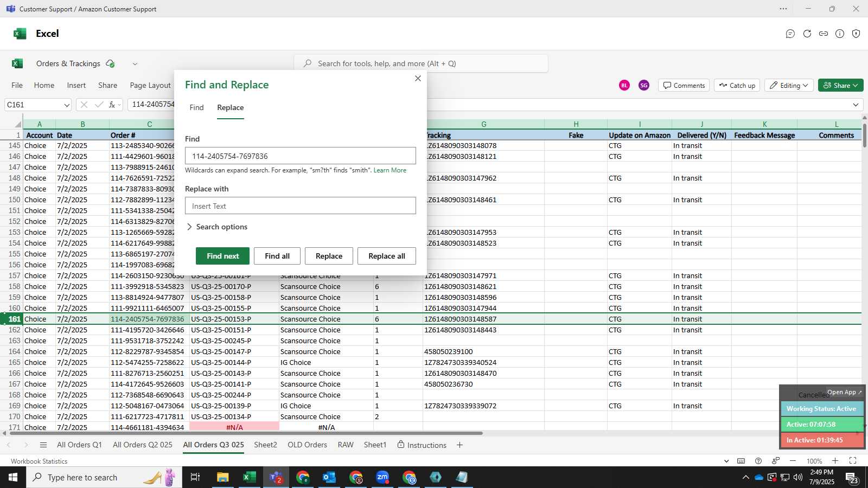Open the Learn More wildcard link
The width and height of the screenshot is (868, 488).
coord(390,170)
